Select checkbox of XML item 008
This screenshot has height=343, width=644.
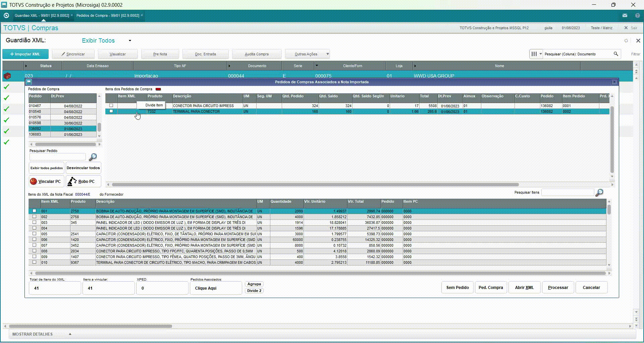34,251
